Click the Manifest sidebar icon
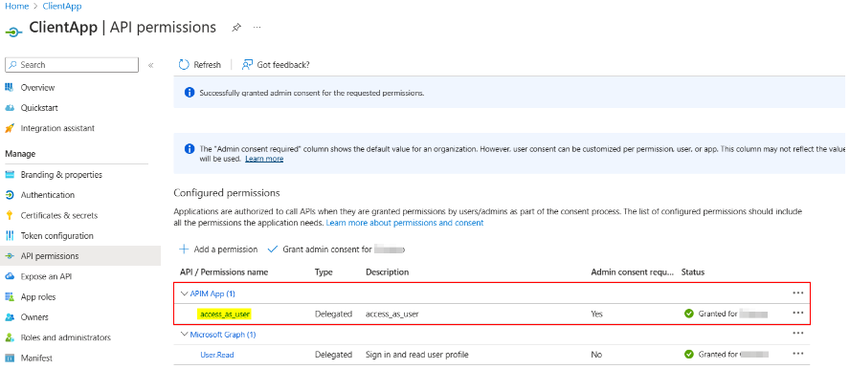The image size is (850, 369). tap(9, 358)
